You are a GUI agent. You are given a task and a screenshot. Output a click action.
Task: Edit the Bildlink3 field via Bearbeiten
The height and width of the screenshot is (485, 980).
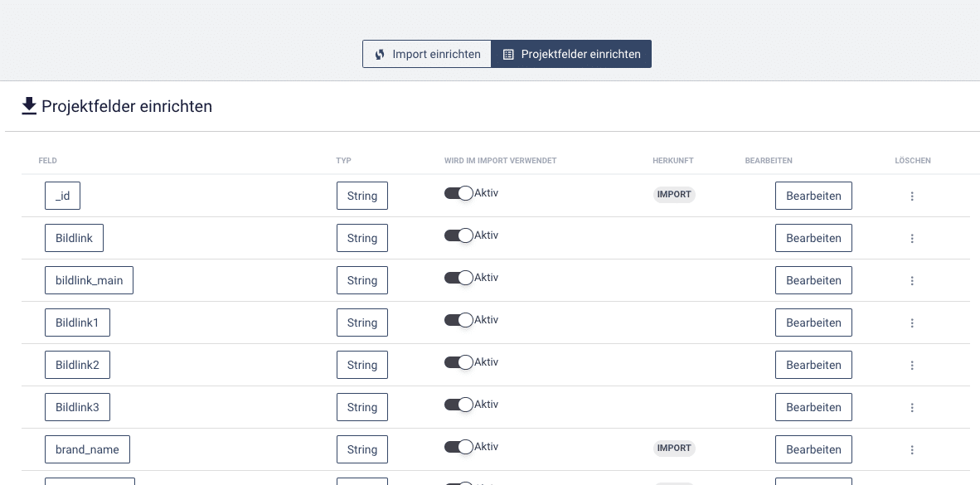click(x=813, y=407)
